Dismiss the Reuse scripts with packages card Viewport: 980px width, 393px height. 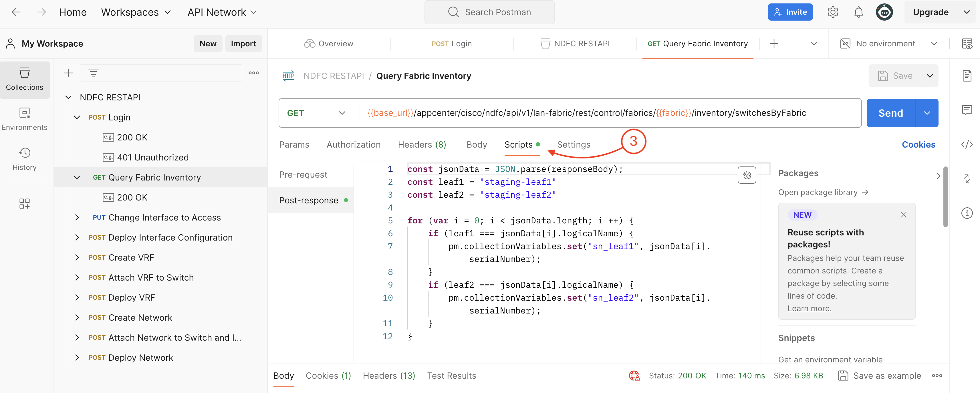point(904,215)
